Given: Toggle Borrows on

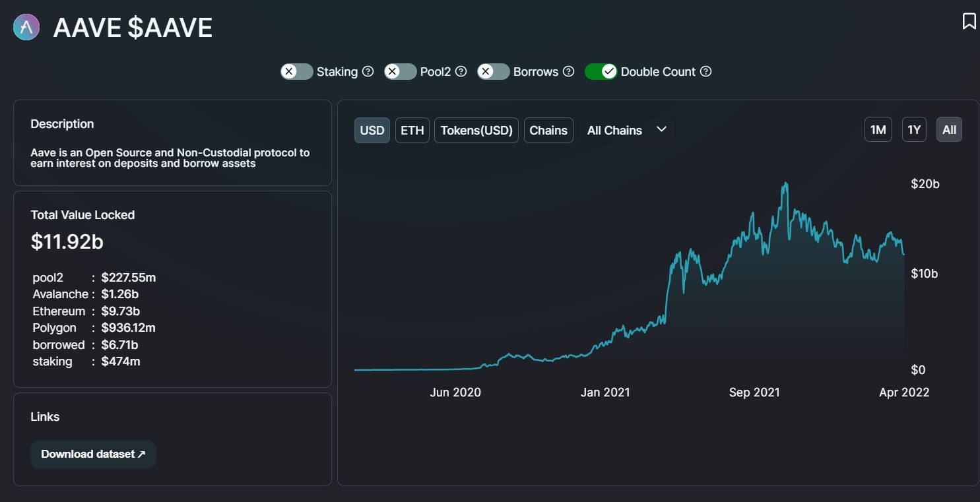Looking at the screenshot, I should pos(494,71).
